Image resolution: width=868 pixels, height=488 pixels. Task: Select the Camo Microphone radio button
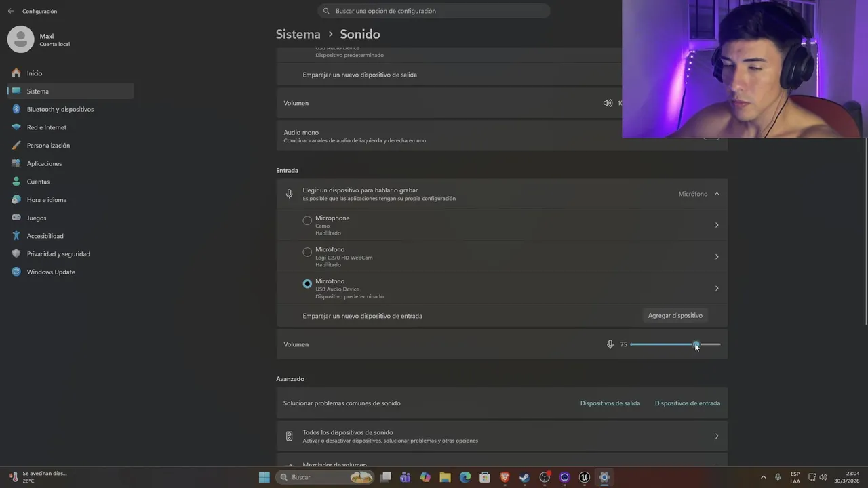(x=307, y=220)
